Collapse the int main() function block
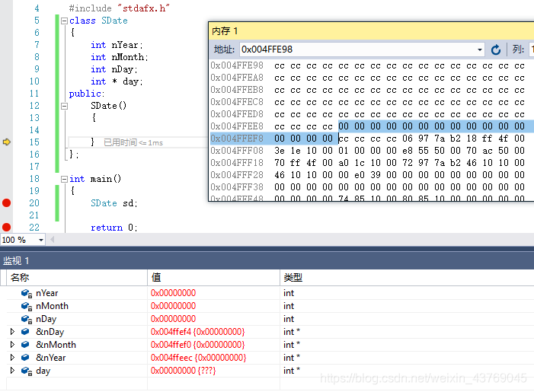 point(64,179)
